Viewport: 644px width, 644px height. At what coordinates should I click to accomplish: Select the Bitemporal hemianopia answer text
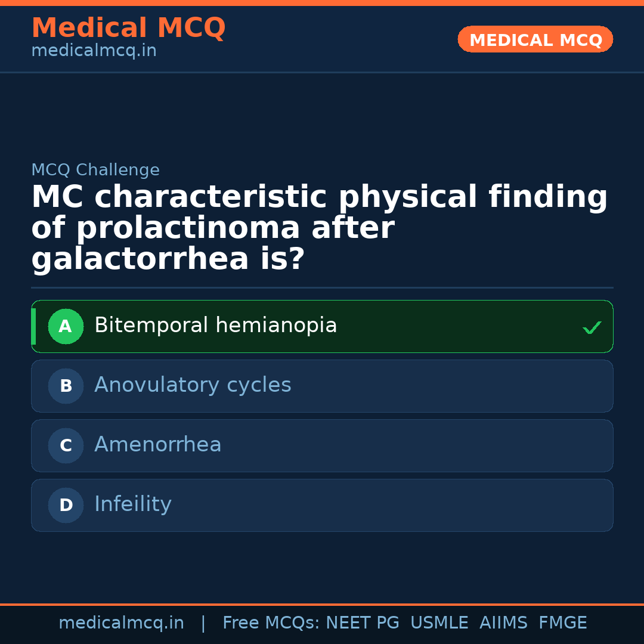click(215, 326)
